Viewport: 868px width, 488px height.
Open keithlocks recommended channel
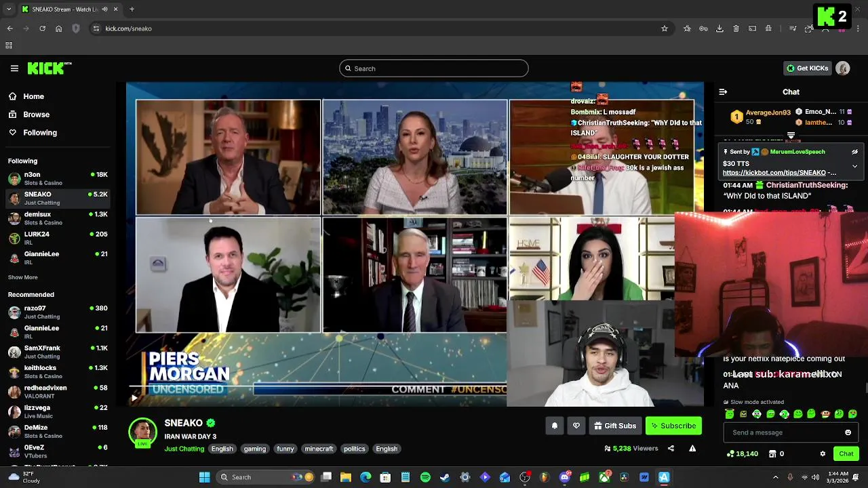[58, 371]
